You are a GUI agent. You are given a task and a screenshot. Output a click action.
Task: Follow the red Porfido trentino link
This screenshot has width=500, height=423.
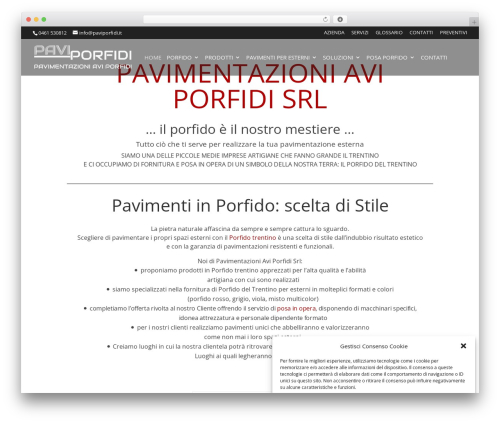click(x=252, y=238)
